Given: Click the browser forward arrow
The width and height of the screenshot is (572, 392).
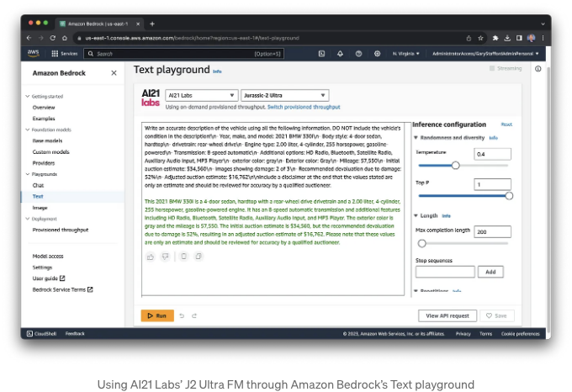Looking at the screenshot, I should 41,38.
